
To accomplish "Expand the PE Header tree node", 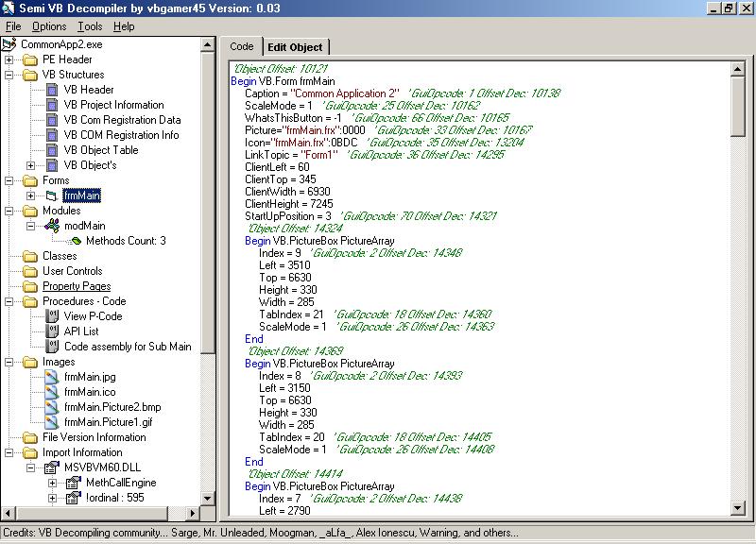I will click(9, 59).
